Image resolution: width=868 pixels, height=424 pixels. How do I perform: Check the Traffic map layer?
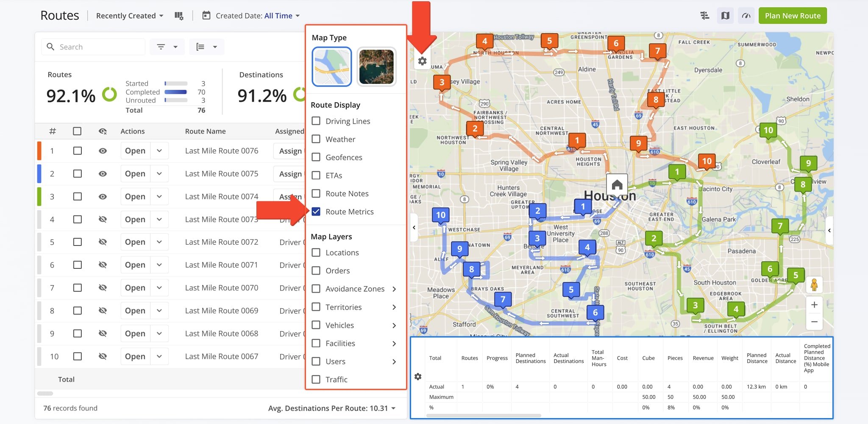coord(316,379)
